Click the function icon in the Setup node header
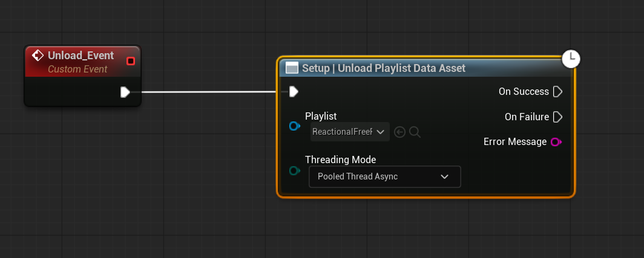The image size is (644, 258). pyautogui.click(x=292, y=68)
